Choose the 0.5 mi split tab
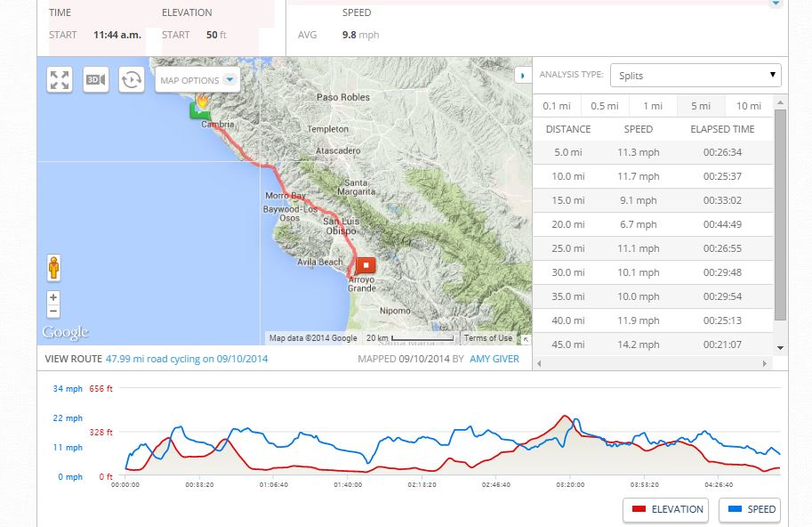812x527 pixels. coord(604,106)
